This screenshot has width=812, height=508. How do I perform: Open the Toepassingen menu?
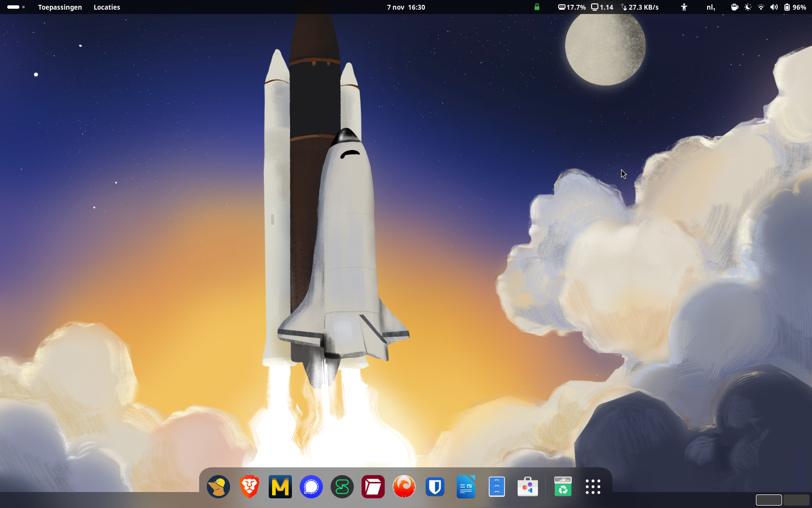coord(60,7)
